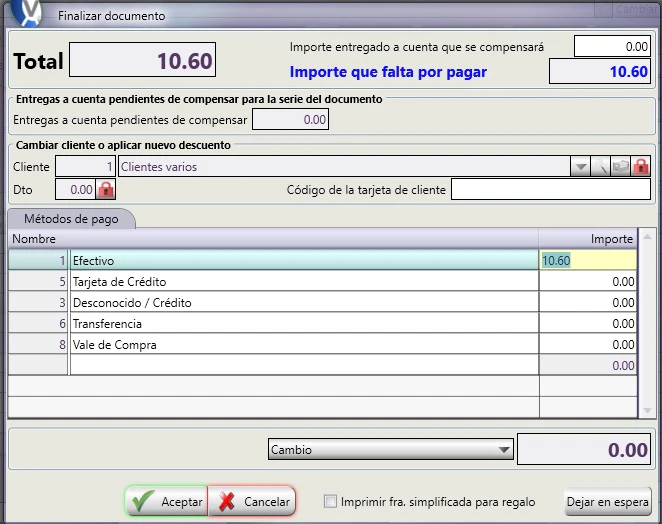Viewport: 662px width, 524px height.
Task: Click the Importe entregado a cuenta field
Action: (x=612, y=46)
